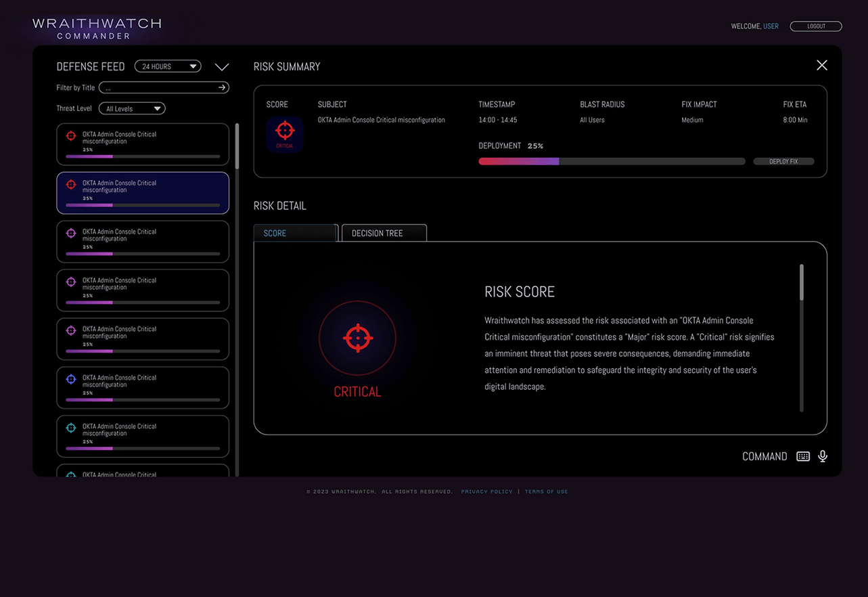868x597 pixels.
Task: Select the Score tab
Action: (x=295, y=233)
